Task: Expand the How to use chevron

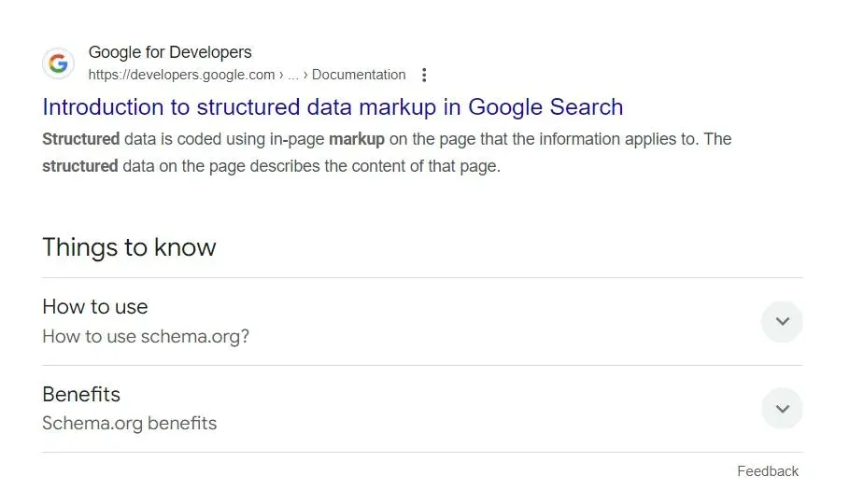Action: [782, 321]
